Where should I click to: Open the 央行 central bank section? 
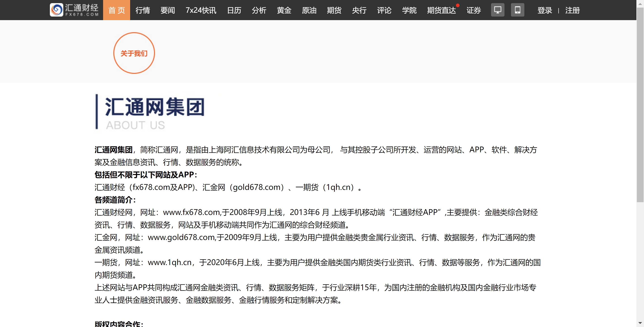point(359,10)
